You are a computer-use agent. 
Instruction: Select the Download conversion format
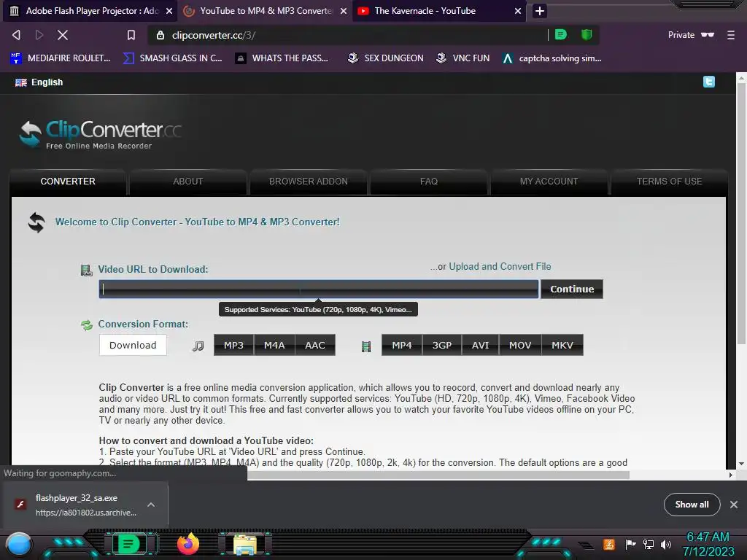click(x=133, y=345)
